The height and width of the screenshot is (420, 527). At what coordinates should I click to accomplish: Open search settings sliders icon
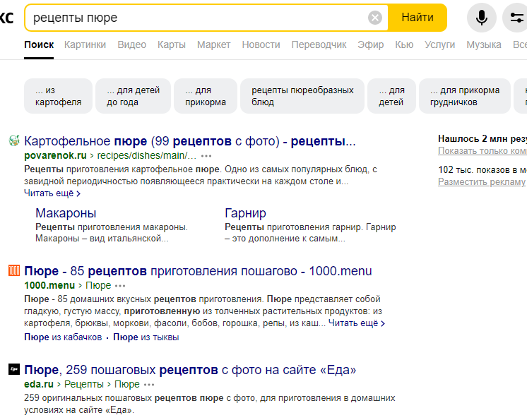coord(516,18)
